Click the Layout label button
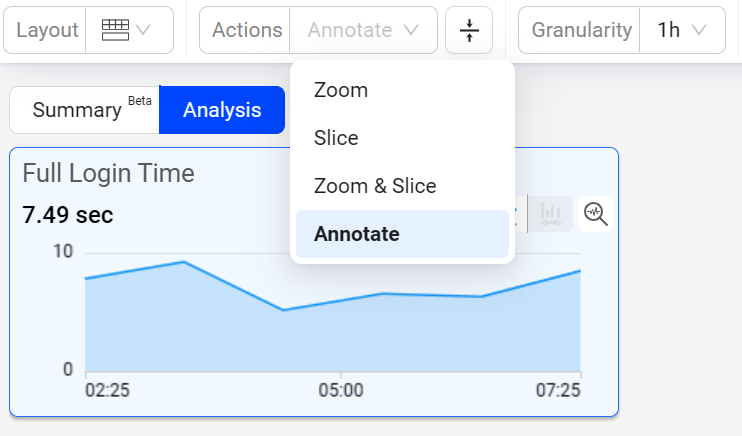The image size is (742, 436). [47, 30]
